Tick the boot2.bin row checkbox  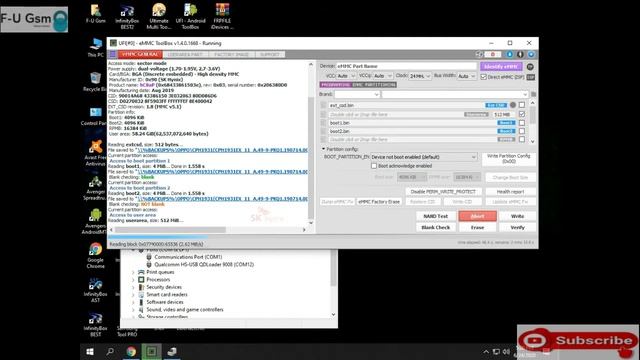tap(522, 131)
